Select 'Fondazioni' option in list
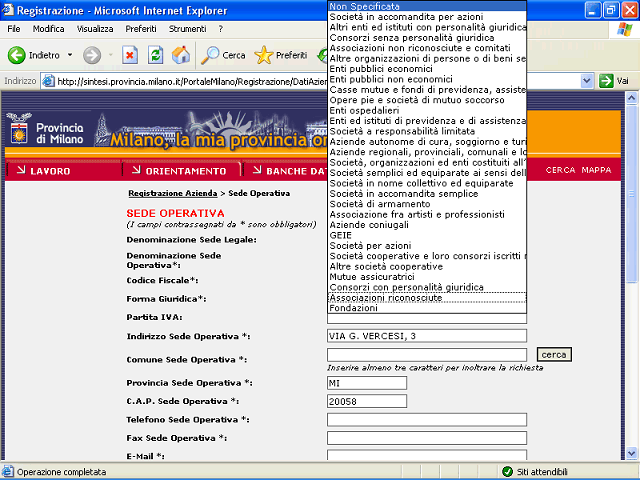 427,308
